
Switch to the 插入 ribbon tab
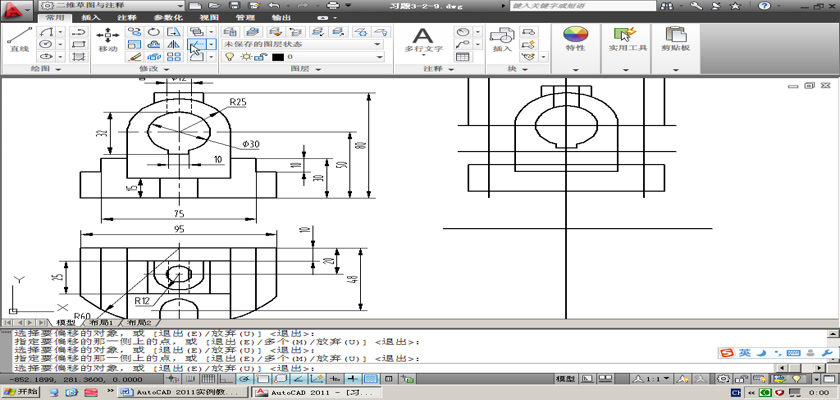(x=91, y=18)
